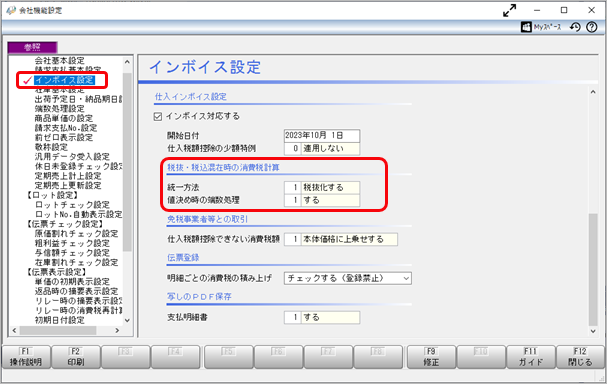Select 単価の初期表示設定 in tree
Screen dimensions: 607x384
(72, 282)
